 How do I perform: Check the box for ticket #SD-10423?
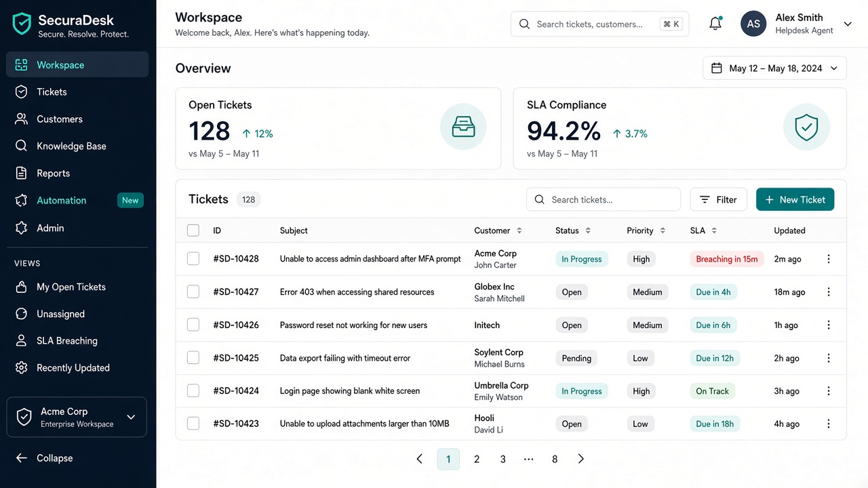point(193,424)
